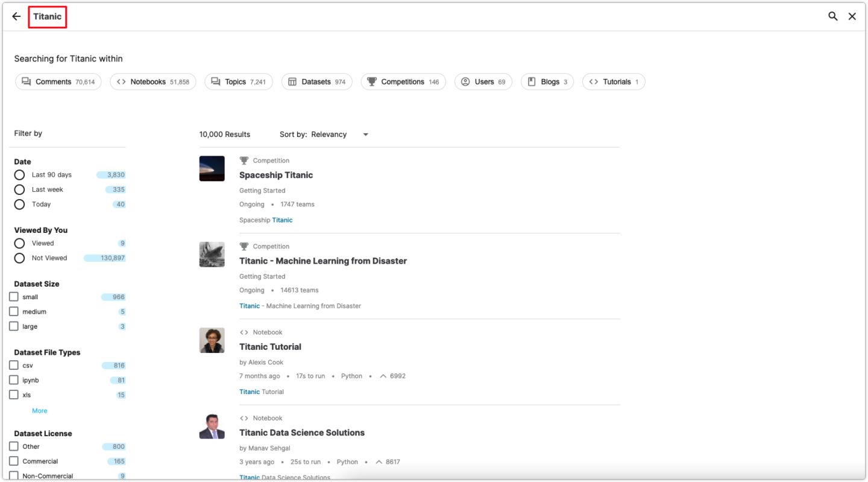This screenshot has height=482, width=868.
Task: Show More dataset file types
Action: tap(40, 411)
